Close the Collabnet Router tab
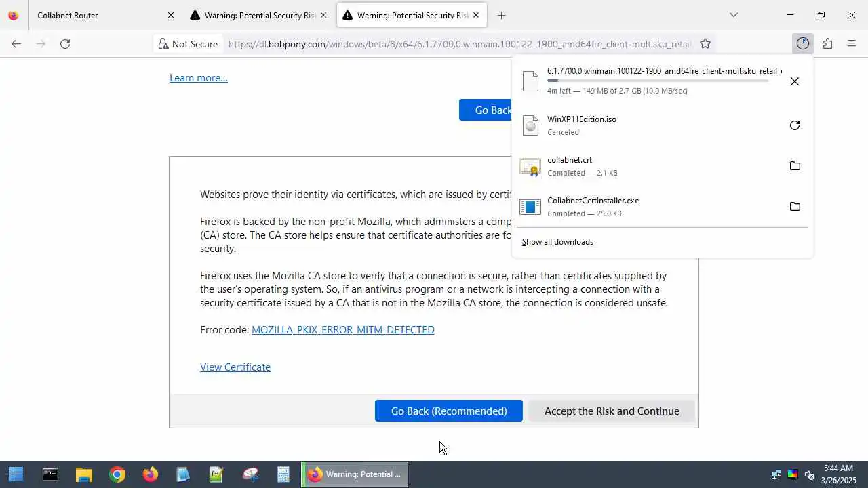 (171, 15)
